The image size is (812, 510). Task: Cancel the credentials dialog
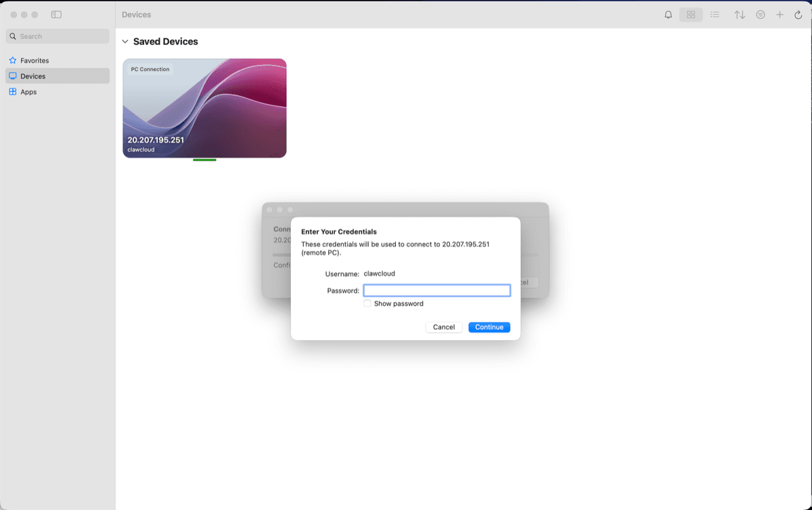(444, 327)
